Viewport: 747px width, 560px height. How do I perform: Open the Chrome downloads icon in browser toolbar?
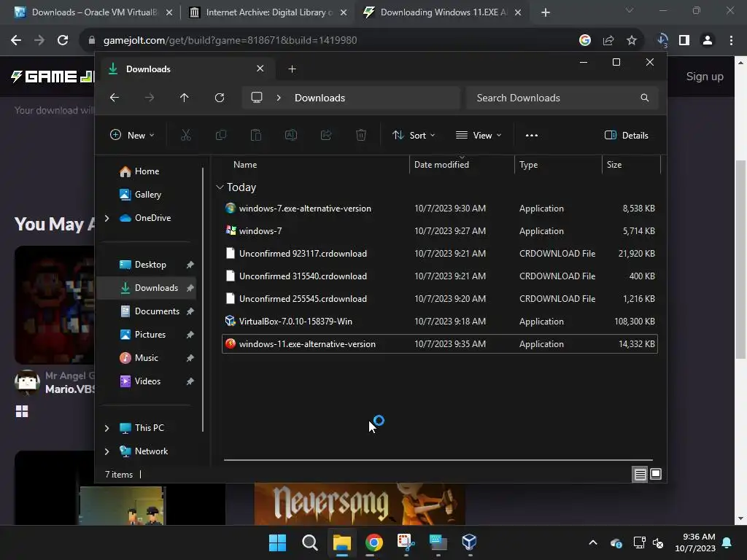pos(662,41)
